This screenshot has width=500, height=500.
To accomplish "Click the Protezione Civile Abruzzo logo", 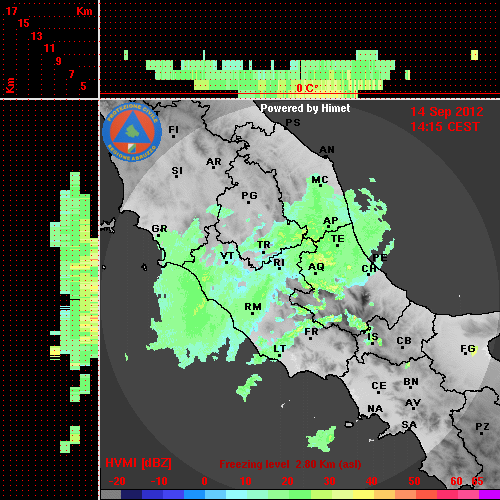I will click(x=132, y=133).
